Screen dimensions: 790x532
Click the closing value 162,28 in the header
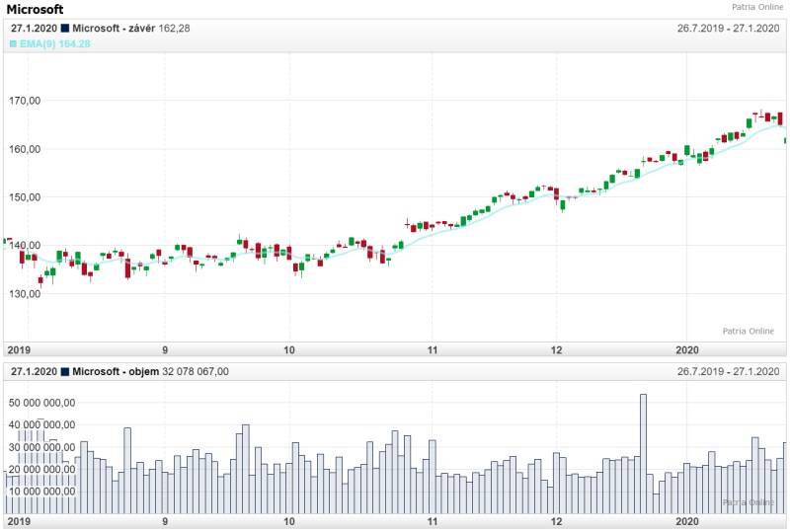click(175, 29)
